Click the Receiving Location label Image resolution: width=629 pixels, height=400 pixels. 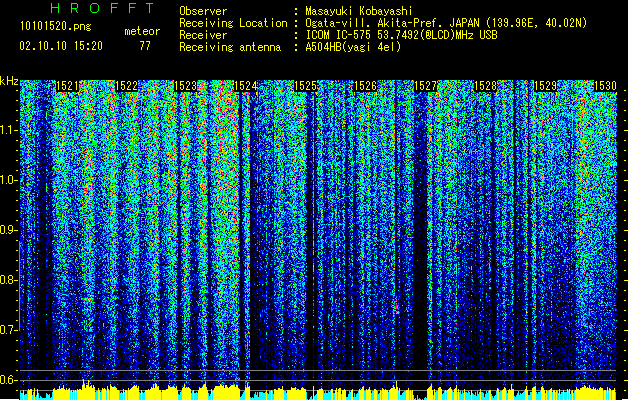tap(233, 23)
